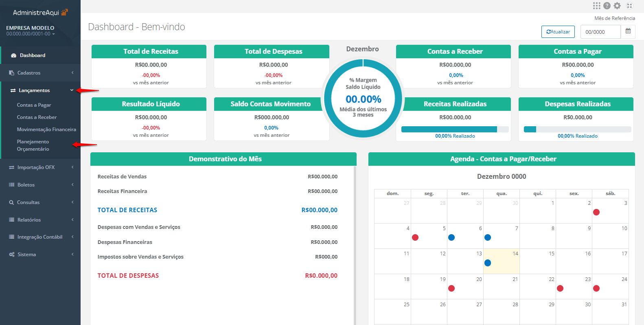Open settings gear icon in top bar

(617, 6)
